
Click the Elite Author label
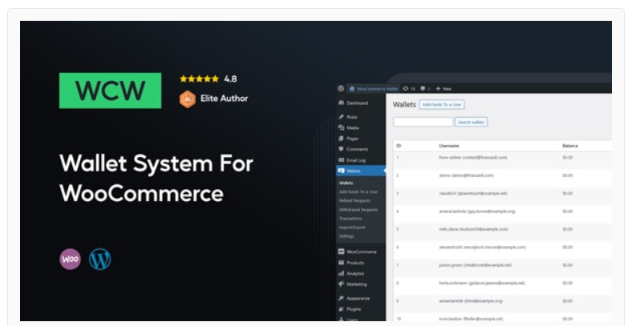pos(225,99)
